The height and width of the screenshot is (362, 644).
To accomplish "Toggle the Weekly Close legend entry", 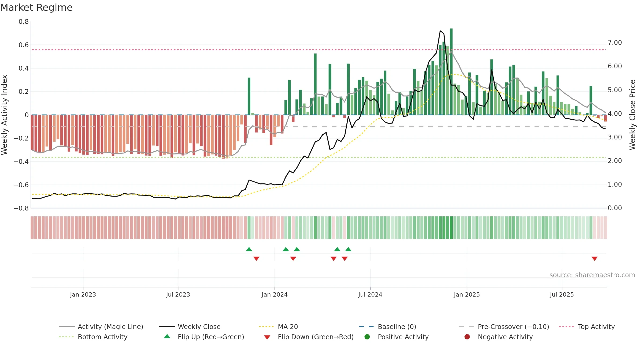I will pyautogui.click(x=190, y=327).
